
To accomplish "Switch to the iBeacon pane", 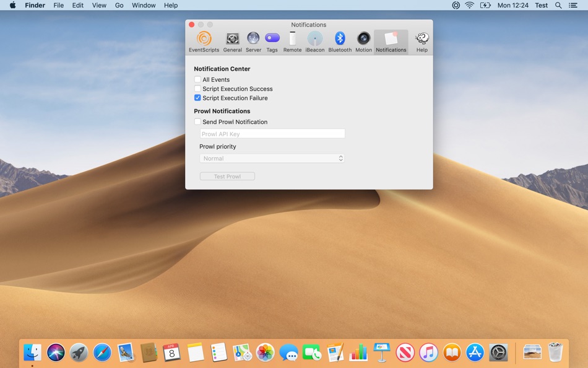I will [x=314, y=42].
